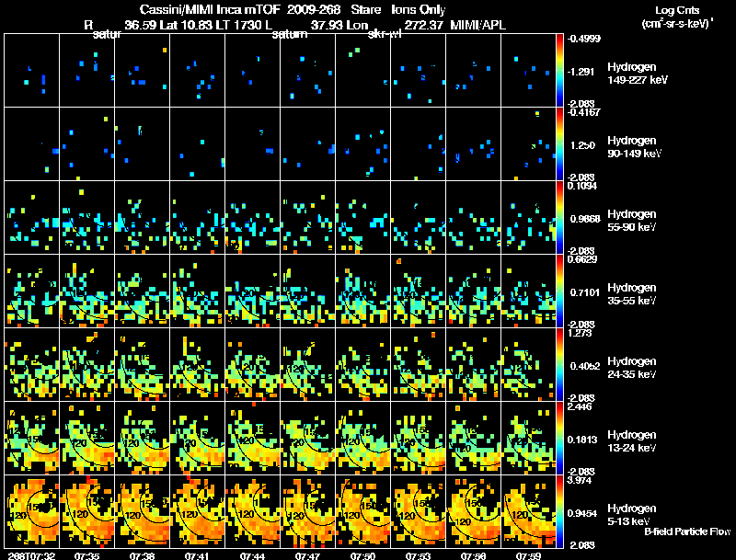The height and width of the screenshot is (560, 736).
Task: Open the 5-13 keV image at 07:59
Action: (528, 511)
